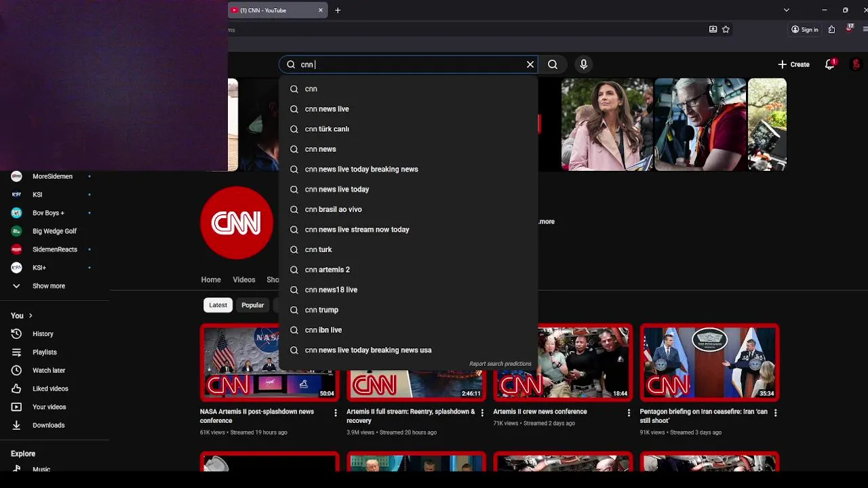Open Your videos in sidebar
Screen dimensions: 868x488
pyautogui.click(x=50, y=407)
